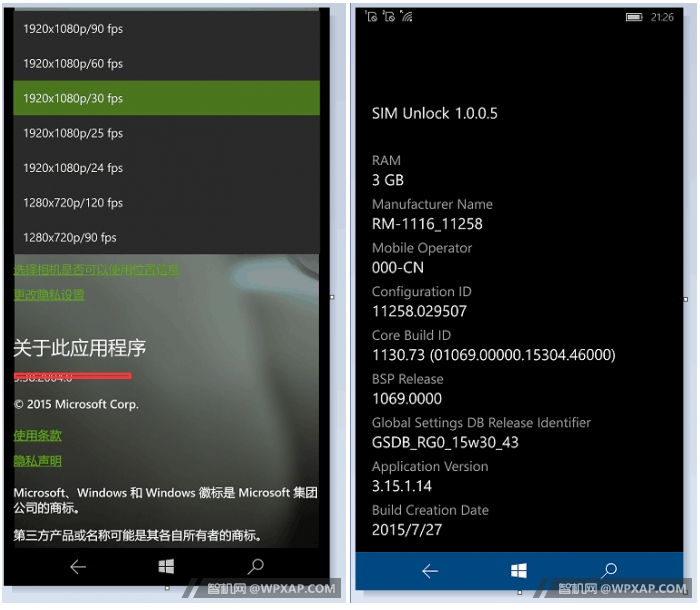Screen dimensions: 700x610
Task: Click the 'BSP Release' label
Action: click(408, 379)
